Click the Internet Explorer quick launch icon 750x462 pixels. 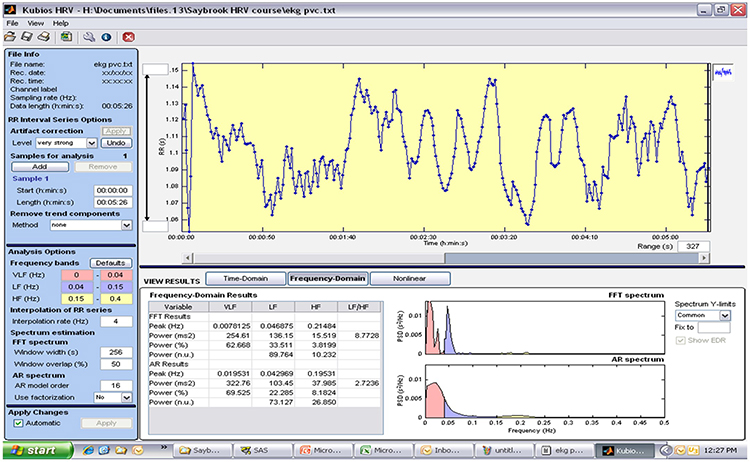coord(86,451)
